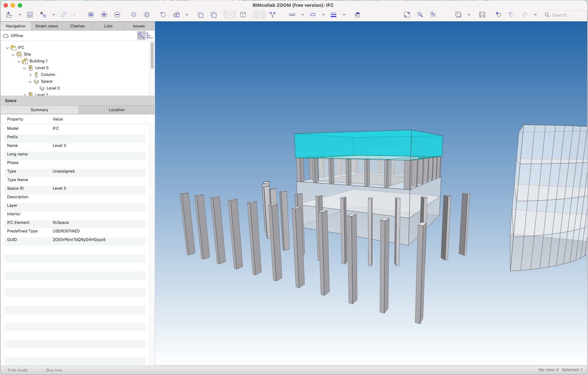This screenshot has height=375, width=588.
Task: Click the save file toolbar icon
Action: [x=30, y=15]
